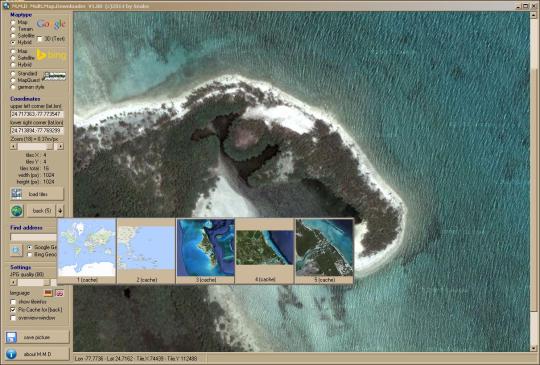This screenshot has width=540, height=365.
Task: Toggle the show tilelines checkbox
Action: point(13,302)
